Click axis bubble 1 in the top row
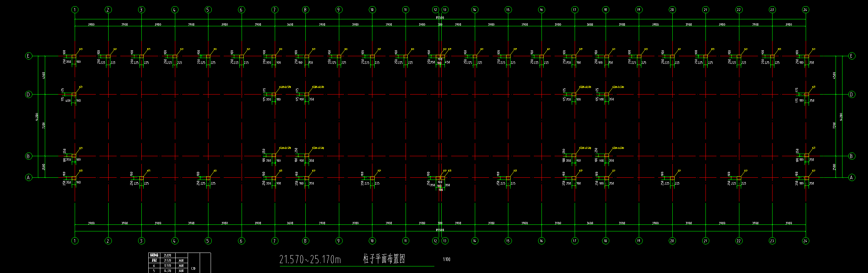The image size is (868, 273). click(75, 10)
